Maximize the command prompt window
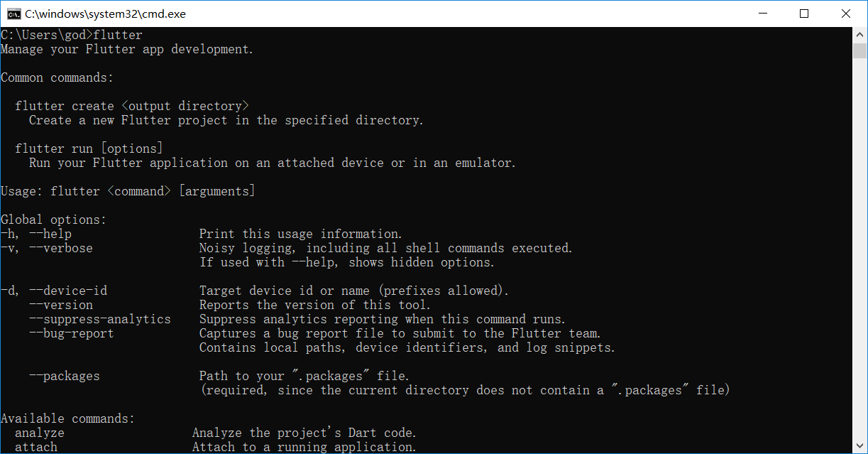The image size is (868, 454). coord(804,13)
